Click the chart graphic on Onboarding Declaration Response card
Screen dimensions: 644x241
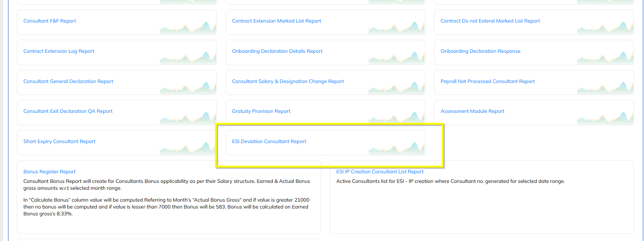coord(605,57)
